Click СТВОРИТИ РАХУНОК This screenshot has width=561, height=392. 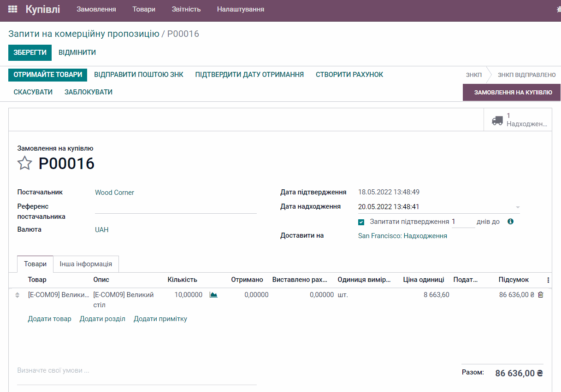[348, 74]
